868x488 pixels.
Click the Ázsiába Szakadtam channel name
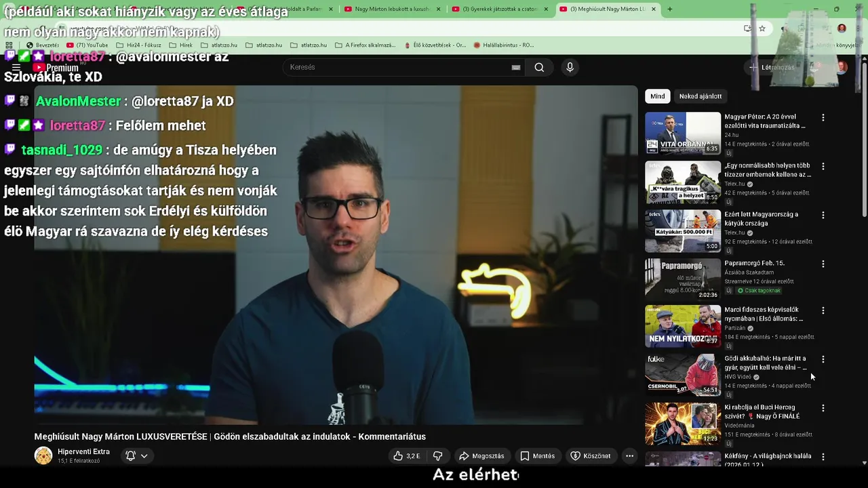[x=749, y=272]
